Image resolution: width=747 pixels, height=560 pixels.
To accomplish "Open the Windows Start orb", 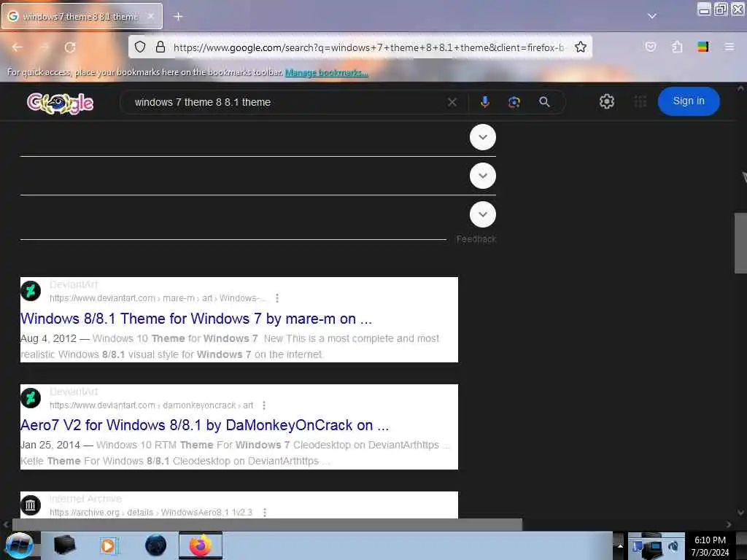I will click(19, 545).
